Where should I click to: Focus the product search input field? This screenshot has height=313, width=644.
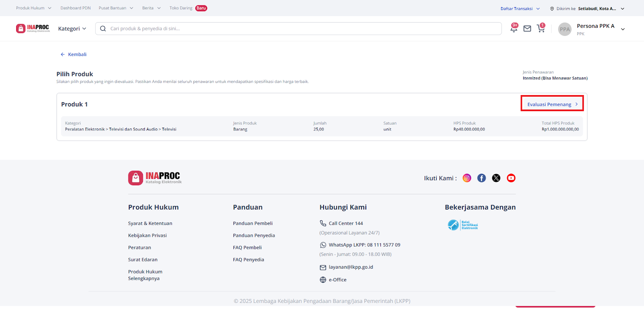coord(299,29)
